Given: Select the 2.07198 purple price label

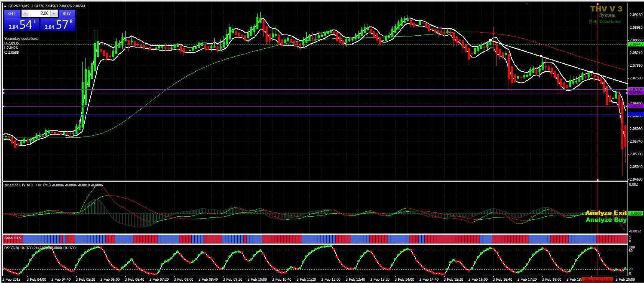Looking at the screenshot, I should (636, 89).
